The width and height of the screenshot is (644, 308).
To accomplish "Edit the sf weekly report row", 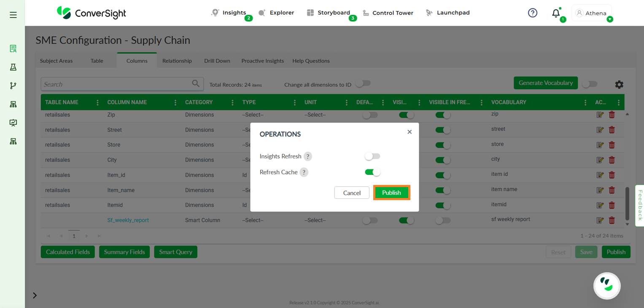I will (x=600, y=220).
